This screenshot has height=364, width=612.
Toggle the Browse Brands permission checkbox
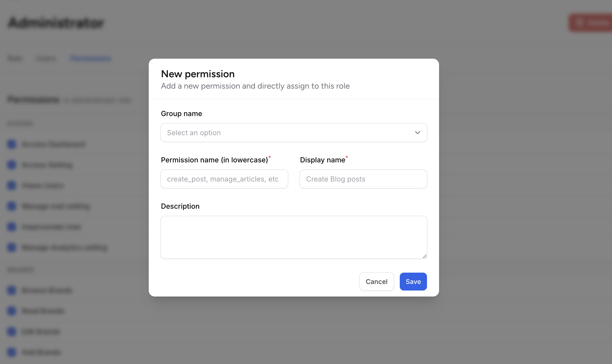click(12, 290)
